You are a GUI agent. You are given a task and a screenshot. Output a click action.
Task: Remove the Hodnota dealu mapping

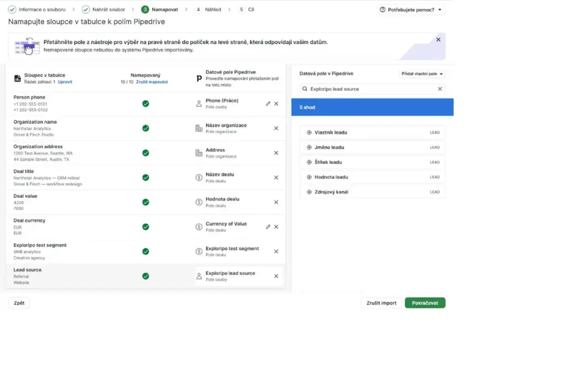click(276, 202)
